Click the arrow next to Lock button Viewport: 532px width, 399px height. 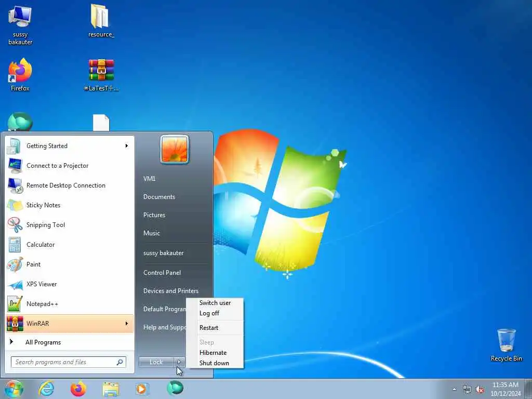[179, 362]
